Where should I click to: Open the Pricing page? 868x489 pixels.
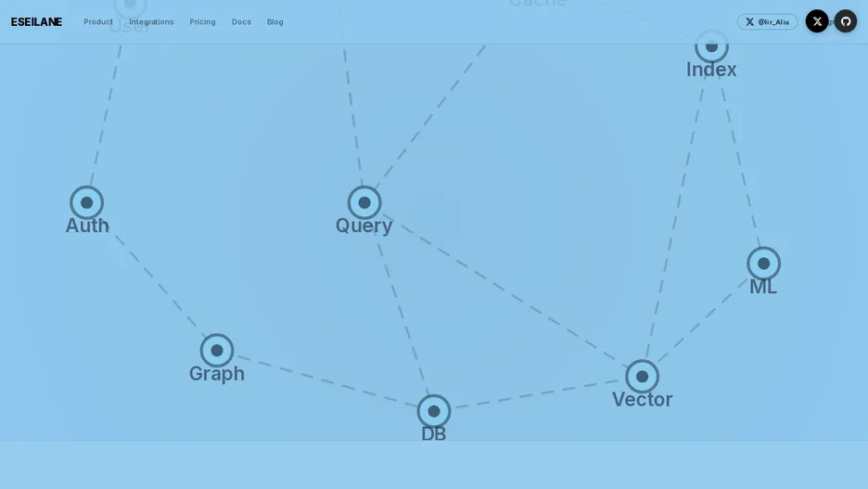pos(202,21)
